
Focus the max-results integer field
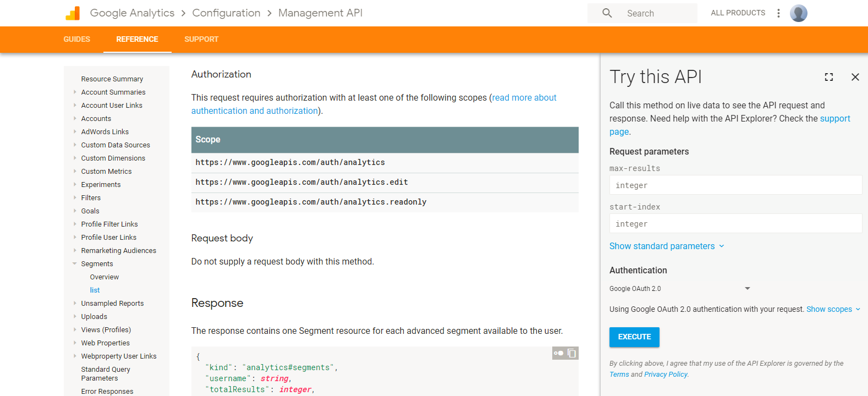tap(735, 185)
